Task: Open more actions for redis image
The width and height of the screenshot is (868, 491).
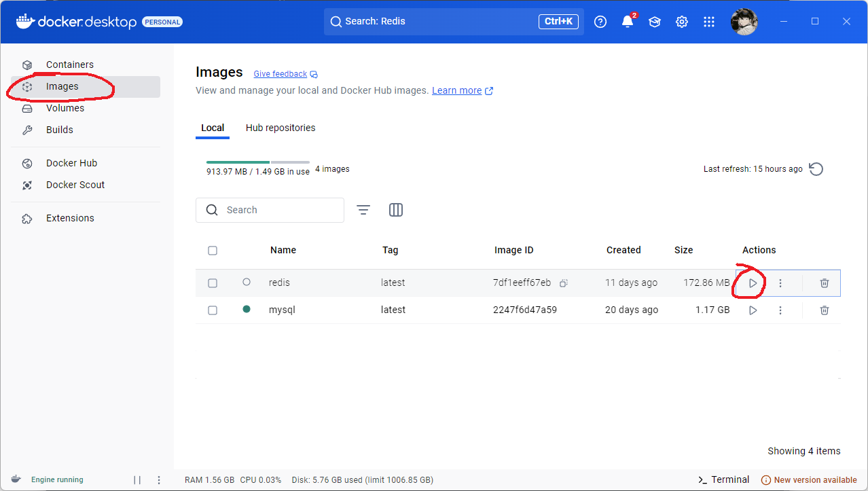Action: pos(780,283)
